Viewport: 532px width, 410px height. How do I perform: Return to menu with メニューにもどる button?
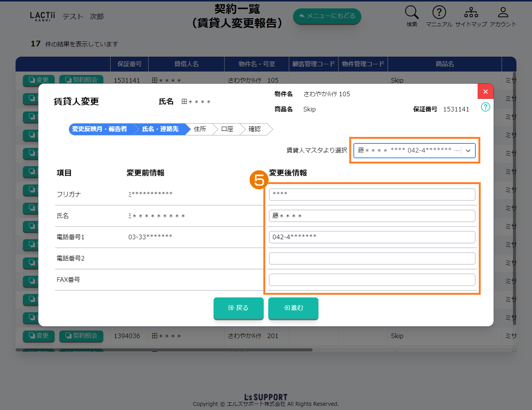pos(327,16)
